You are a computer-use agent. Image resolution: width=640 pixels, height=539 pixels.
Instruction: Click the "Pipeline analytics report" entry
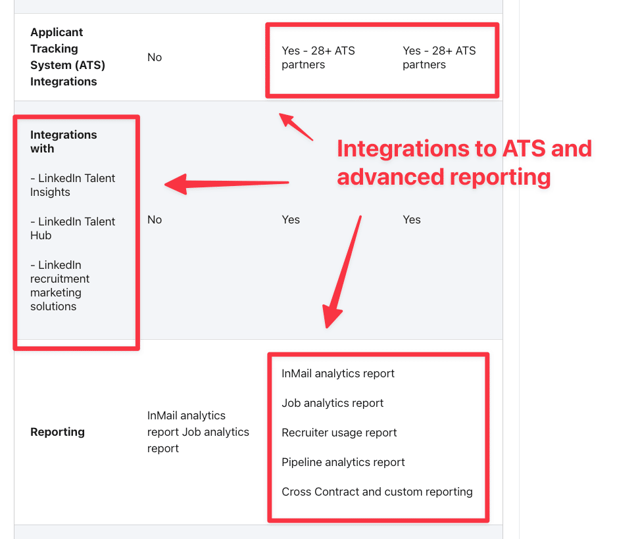343,462
